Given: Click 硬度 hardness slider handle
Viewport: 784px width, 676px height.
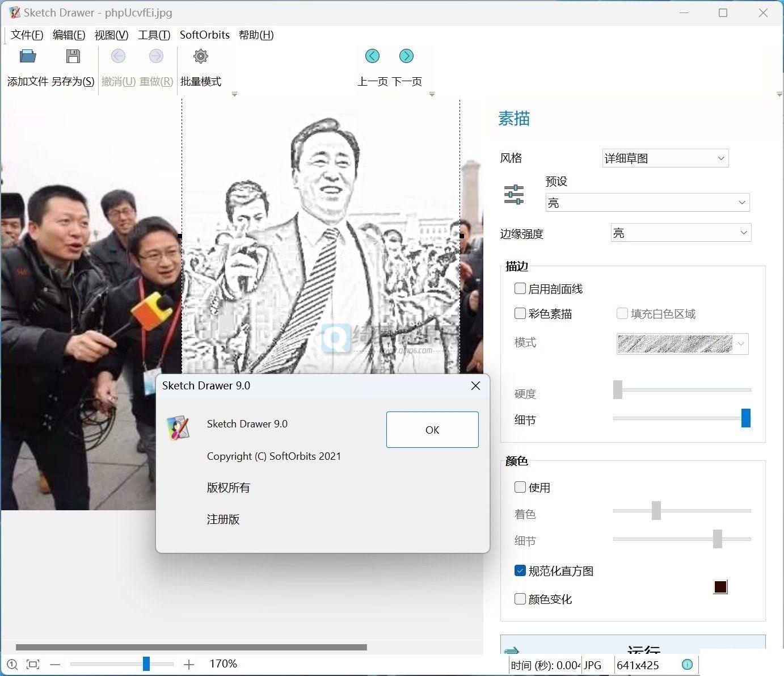Looking at the screenshot, I should click(618, 389).
